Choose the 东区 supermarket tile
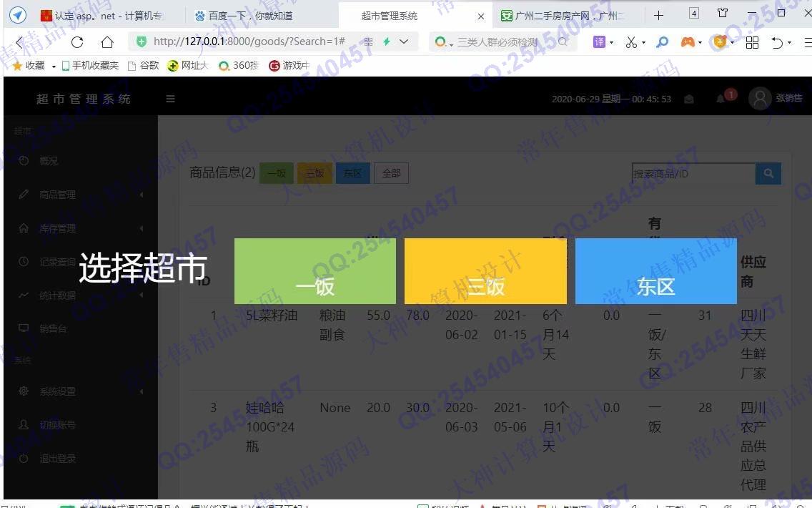 point(656,271)
